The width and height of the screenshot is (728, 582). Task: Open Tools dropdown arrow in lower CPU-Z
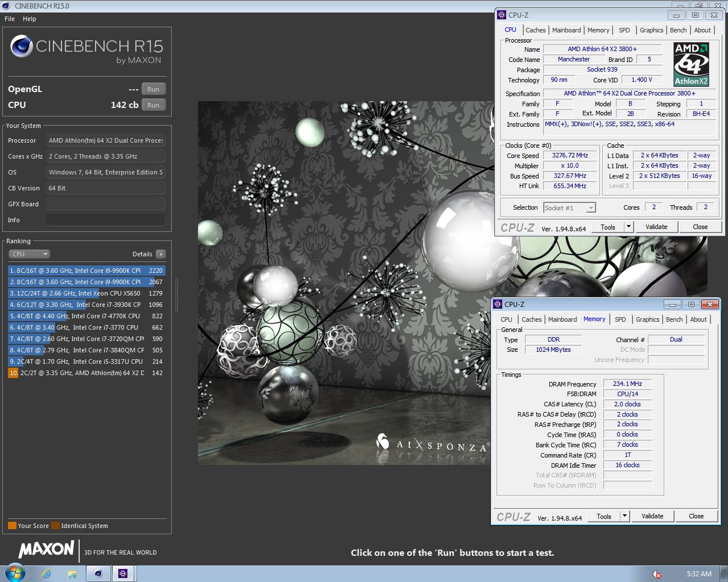624,516
